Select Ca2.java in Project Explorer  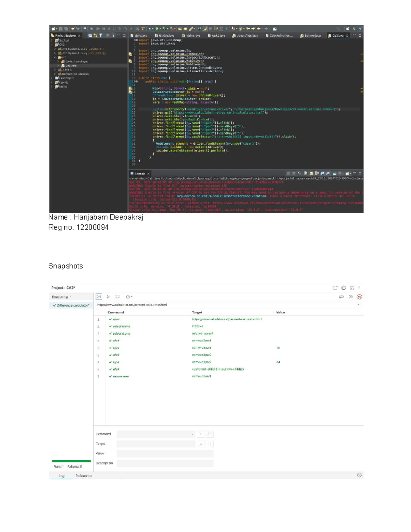(x=71, y=65)
